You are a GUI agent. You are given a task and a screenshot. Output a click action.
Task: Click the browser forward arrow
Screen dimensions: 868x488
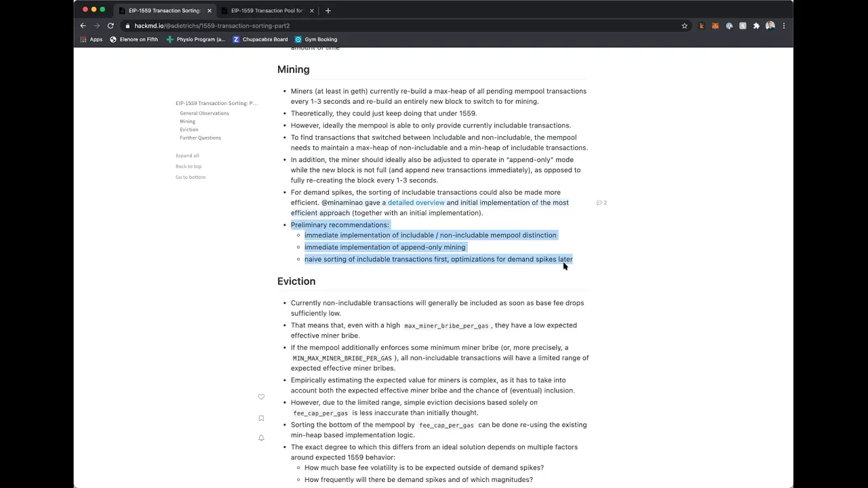pos(97,26)
